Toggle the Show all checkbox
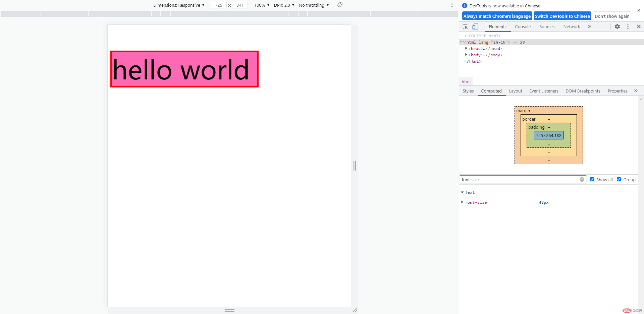 (x=592, y=179)
